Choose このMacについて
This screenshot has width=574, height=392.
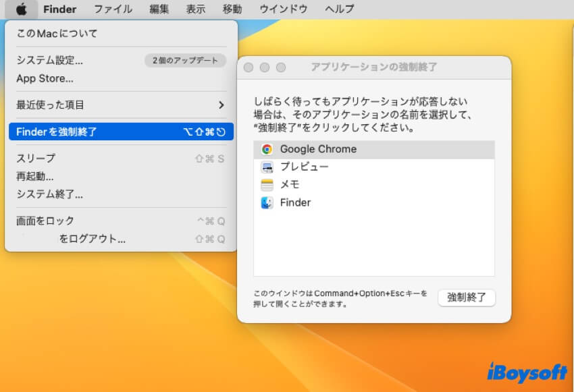click(121, 34)
